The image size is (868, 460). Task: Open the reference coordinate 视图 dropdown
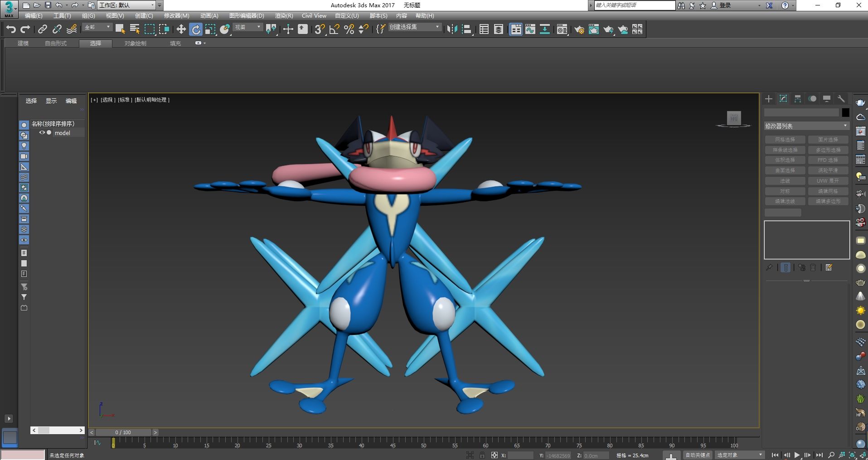coord(247,27)
